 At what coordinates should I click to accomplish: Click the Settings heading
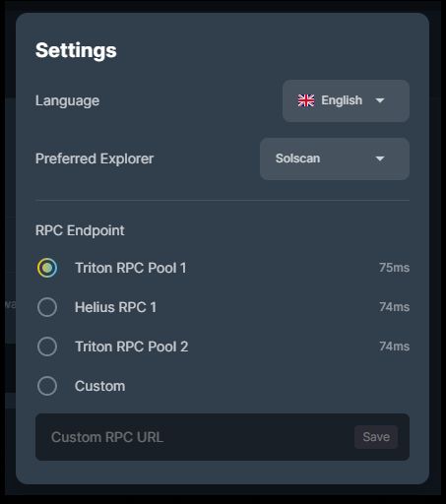click(76, 50)
